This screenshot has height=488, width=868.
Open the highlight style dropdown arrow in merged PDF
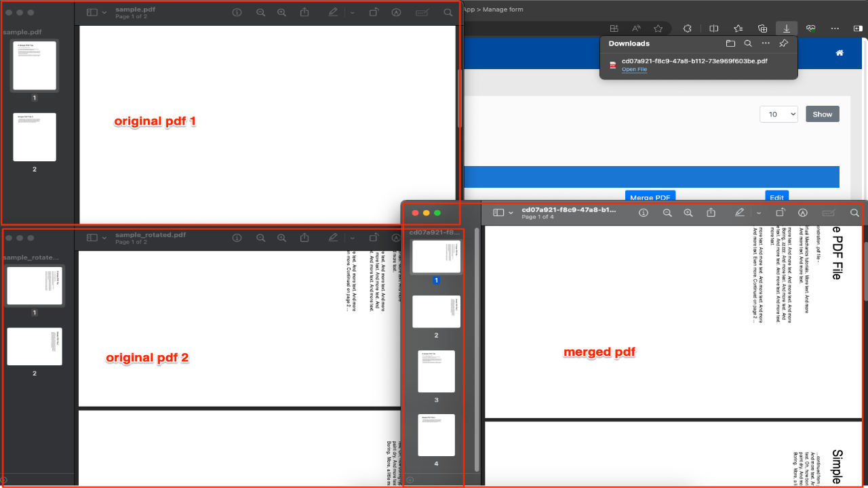(x=758, y=213)
